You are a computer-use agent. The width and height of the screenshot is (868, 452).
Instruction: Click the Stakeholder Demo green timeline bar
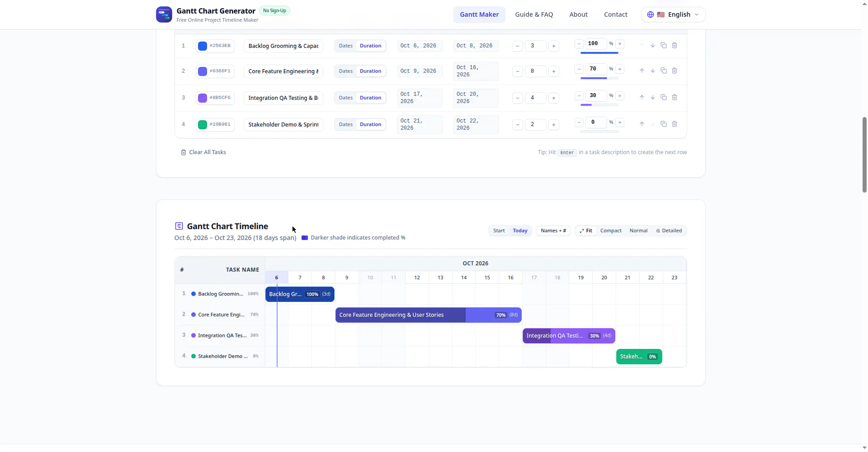pyautogui.click(x=639, y=357)
